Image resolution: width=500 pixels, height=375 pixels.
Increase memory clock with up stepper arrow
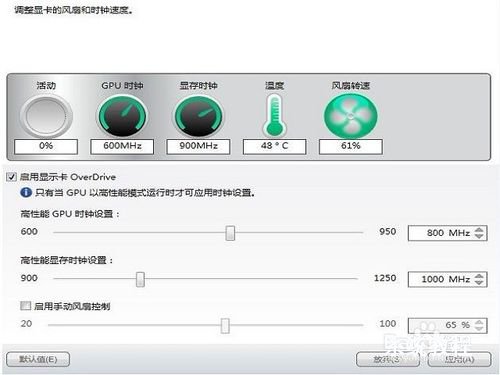(479, 276)
